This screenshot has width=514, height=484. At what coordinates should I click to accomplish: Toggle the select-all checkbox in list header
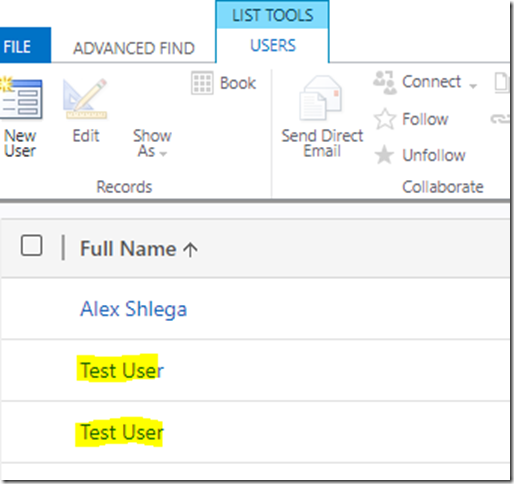pyautogui.click(x=32, y=245)
